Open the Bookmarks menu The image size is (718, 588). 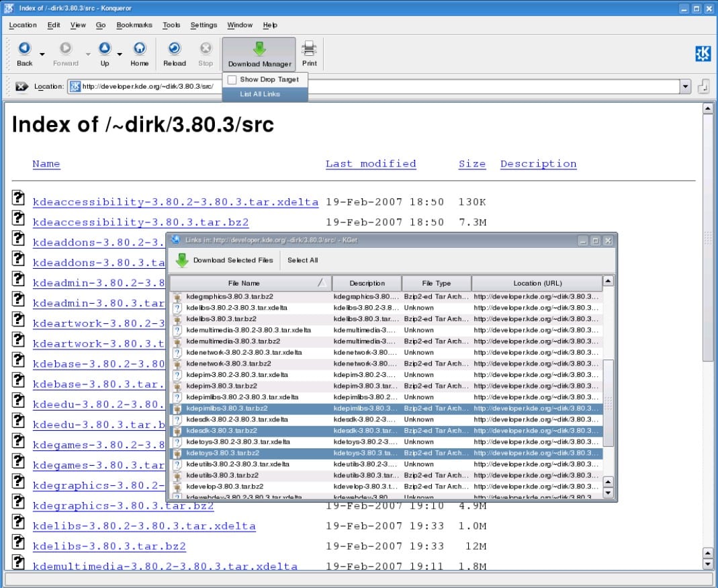click(134, 26)
